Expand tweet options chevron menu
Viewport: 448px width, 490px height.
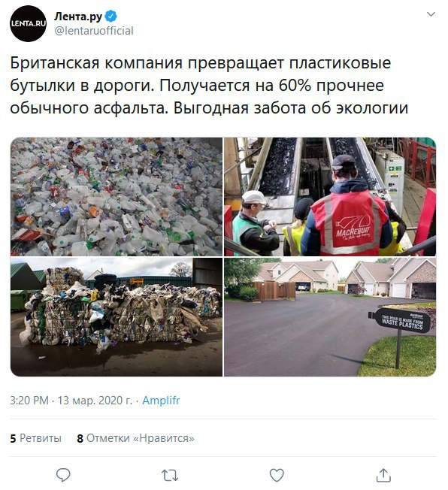[431, 14]
